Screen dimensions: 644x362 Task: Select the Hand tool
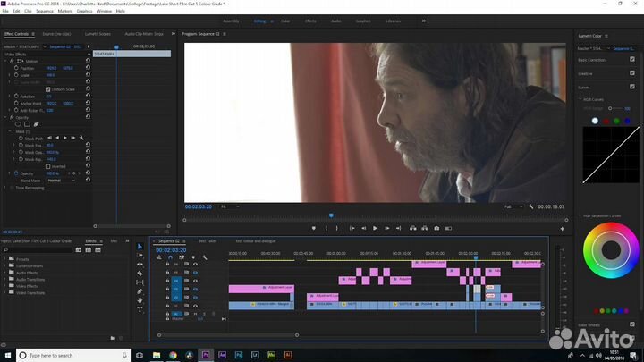pyautogui.click(x=140, y=300)
